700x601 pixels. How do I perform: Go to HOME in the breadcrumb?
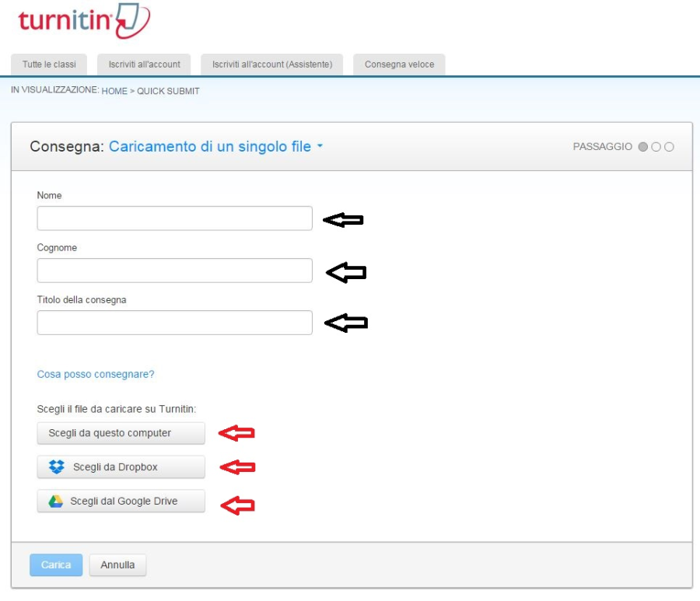pyautogui.click(x=114, y=91)
